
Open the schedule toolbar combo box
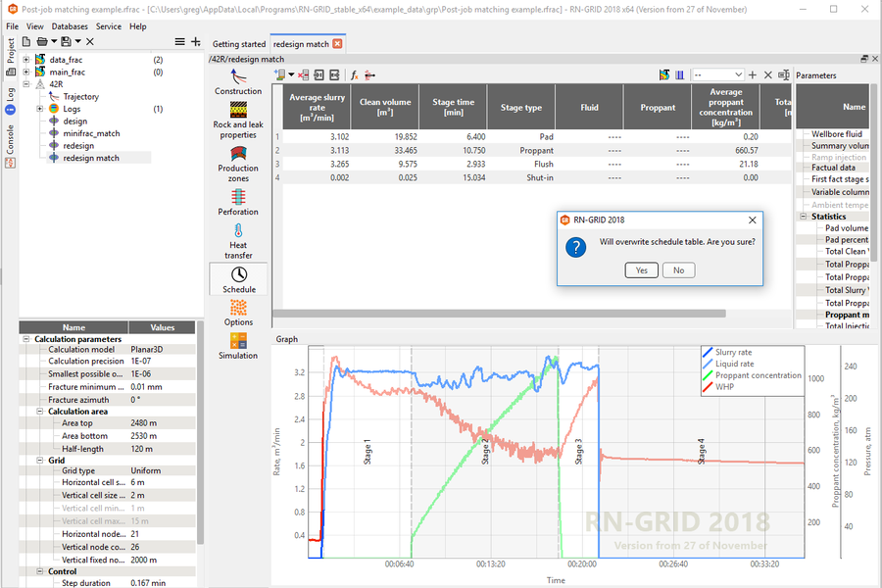click(717, 74)
